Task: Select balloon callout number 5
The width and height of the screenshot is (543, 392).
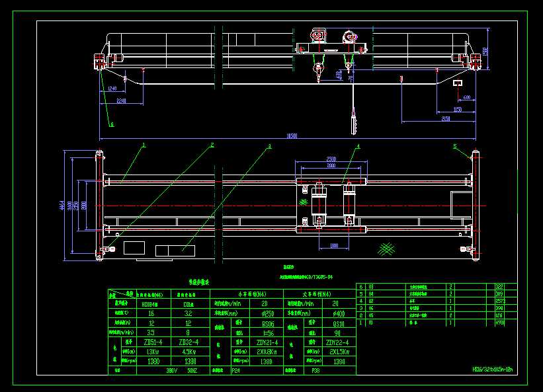Action: [x=454, y=146]
